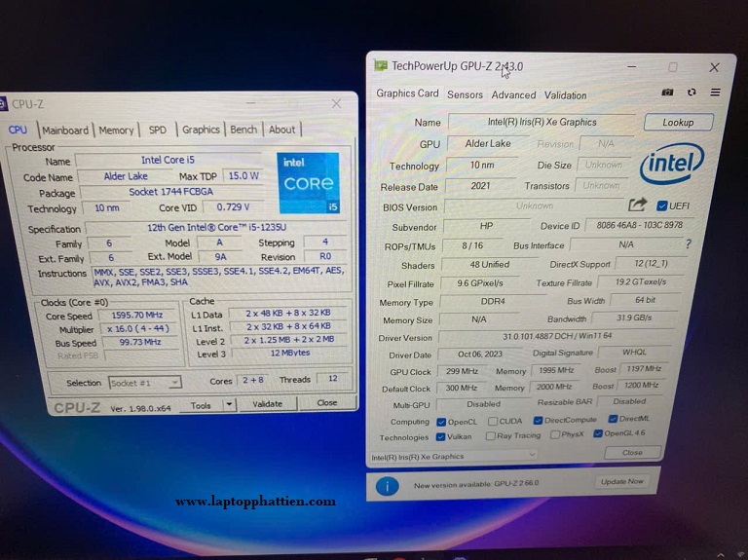Image resolution: width=748 pixels, height=560 pixels.
Task: Toggle the UEFI checkbox
Action: pyautogui.click(x=661, y=205)
